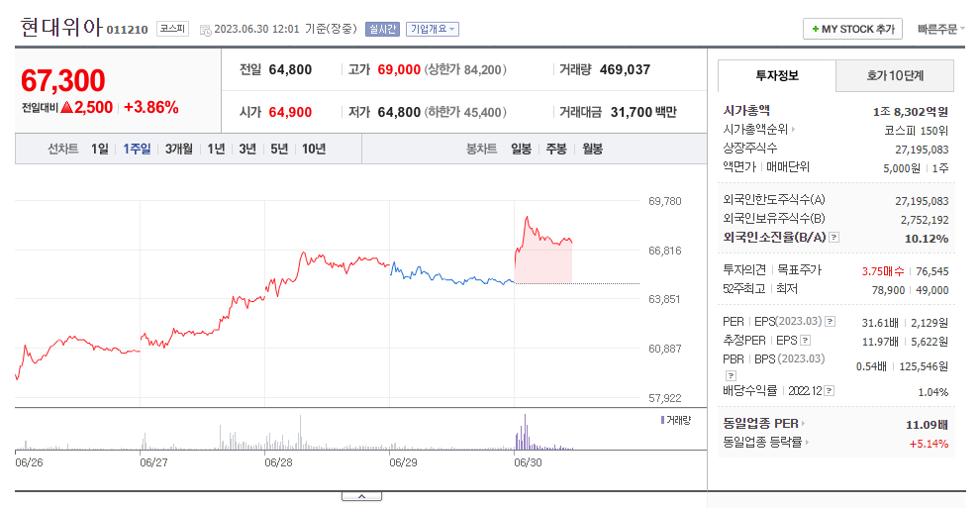Show the 일봉 candle chart
980x508 pixels.
[x=521, y=149]
